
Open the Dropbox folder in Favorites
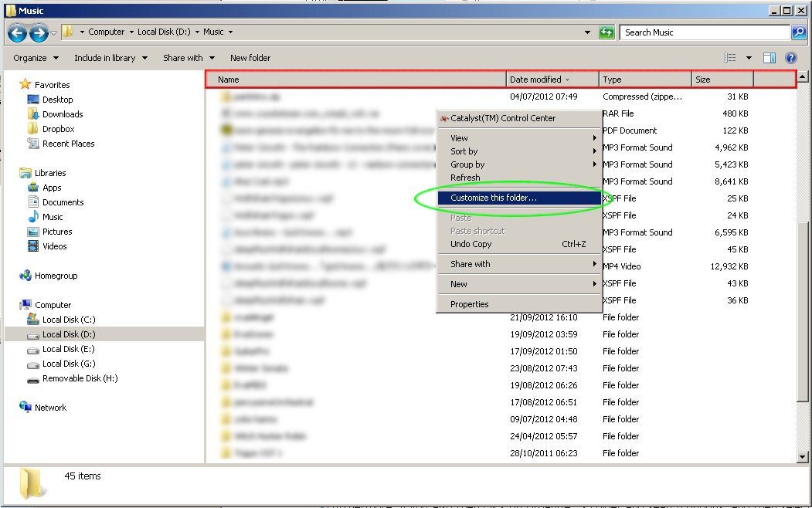58,129
